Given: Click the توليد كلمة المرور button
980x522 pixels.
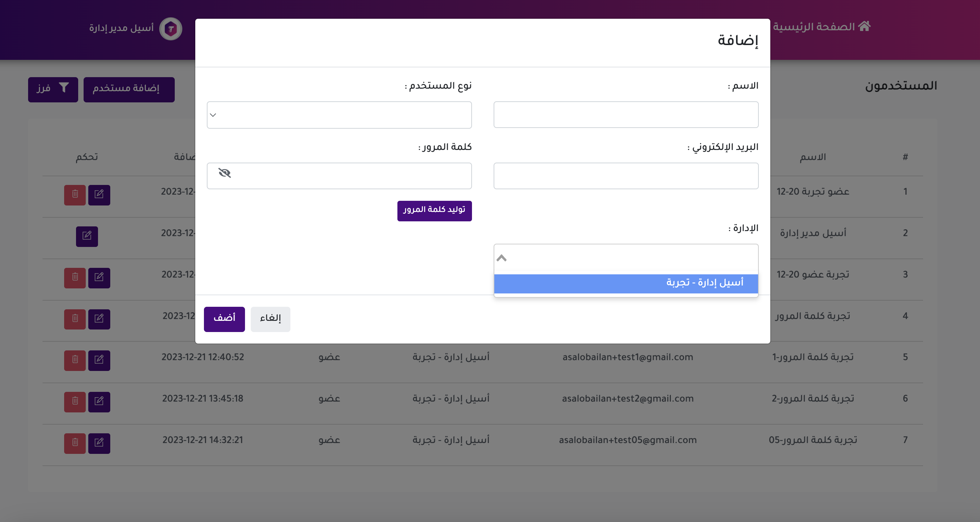Looking at the screenshot, I should pos(434,210).
